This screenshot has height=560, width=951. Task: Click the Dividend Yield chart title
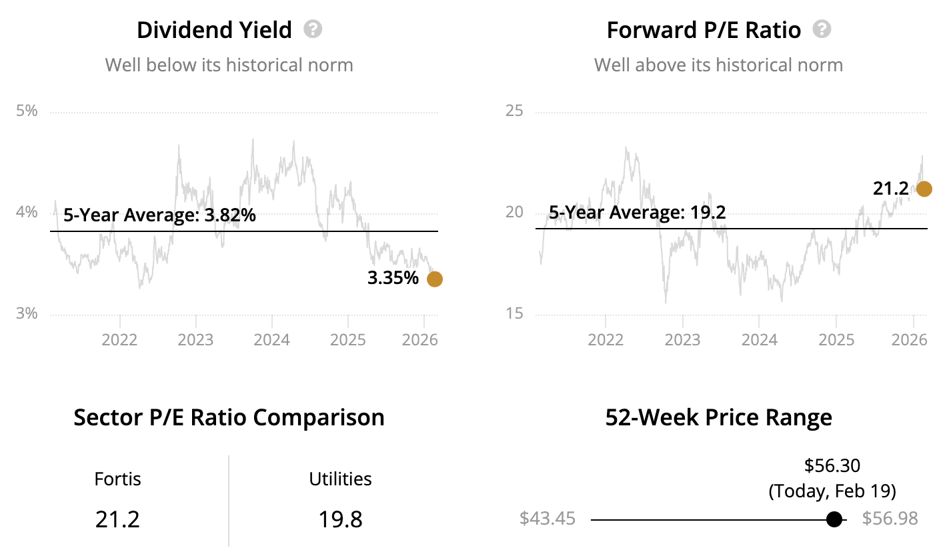point(214,30)
